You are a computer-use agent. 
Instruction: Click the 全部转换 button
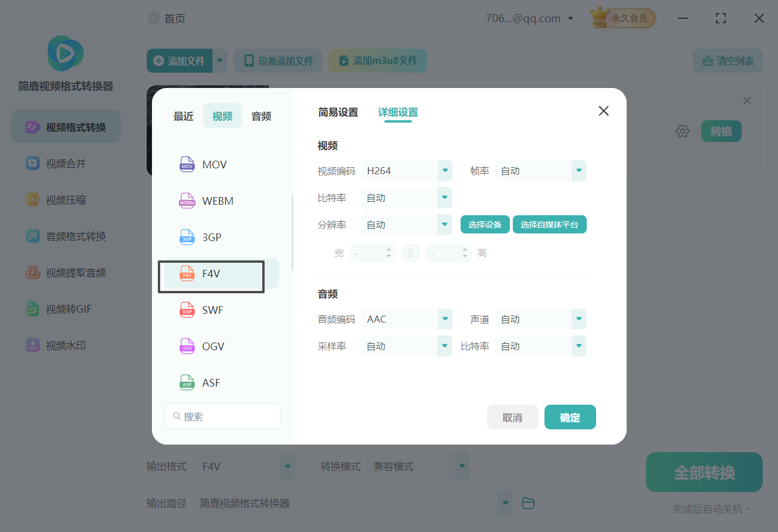pos(703,472)
